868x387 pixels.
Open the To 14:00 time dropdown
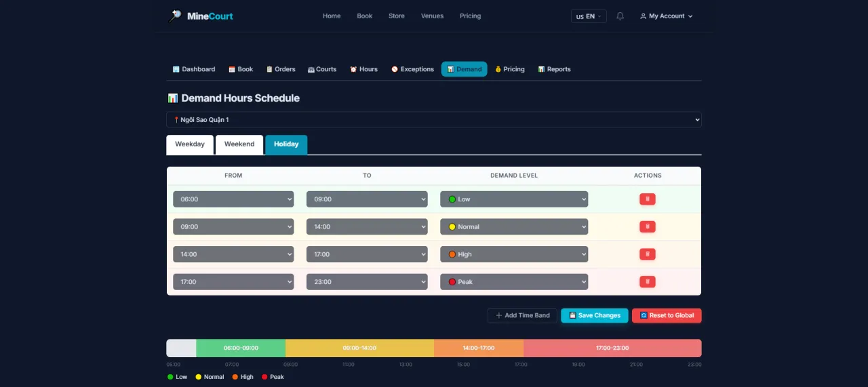[x=367, y=226]
